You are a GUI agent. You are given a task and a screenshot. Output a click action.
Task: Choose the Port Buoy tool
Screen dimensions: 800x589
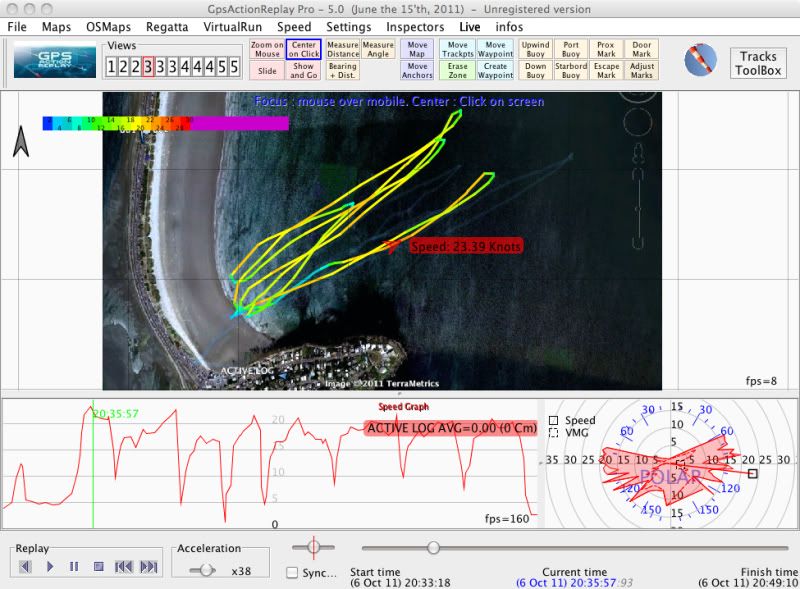click(571, 50)
